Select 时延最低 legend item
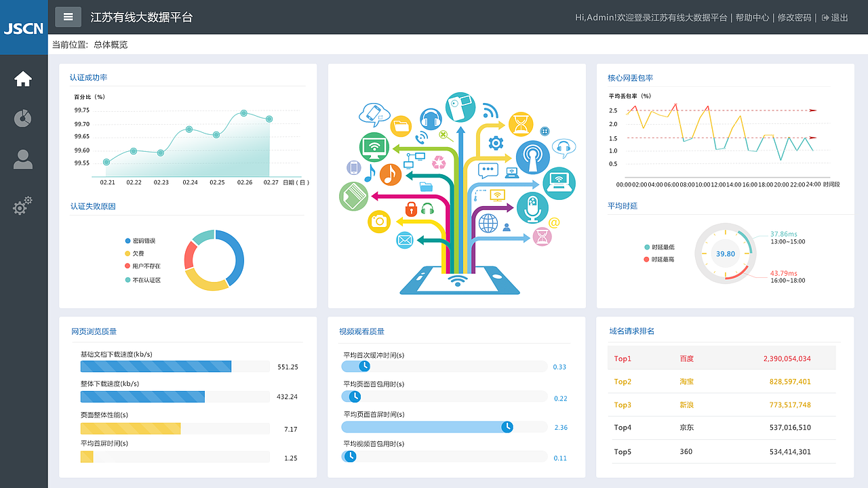This screenshot has width=868, height=488. [659, 247]
